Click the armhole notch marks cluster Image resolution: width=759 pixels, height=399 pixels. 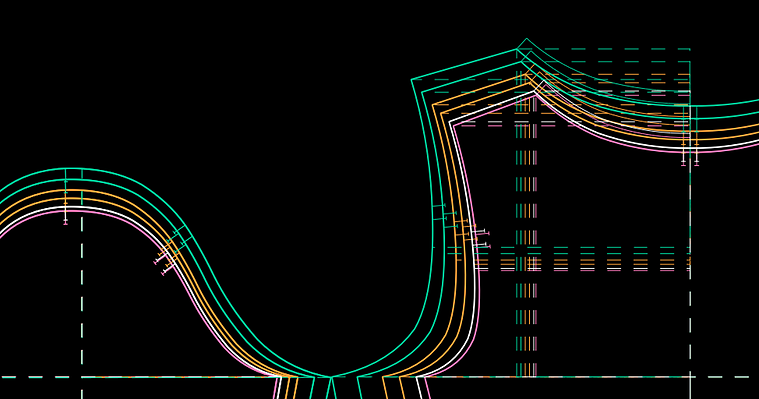click(461, 227)
